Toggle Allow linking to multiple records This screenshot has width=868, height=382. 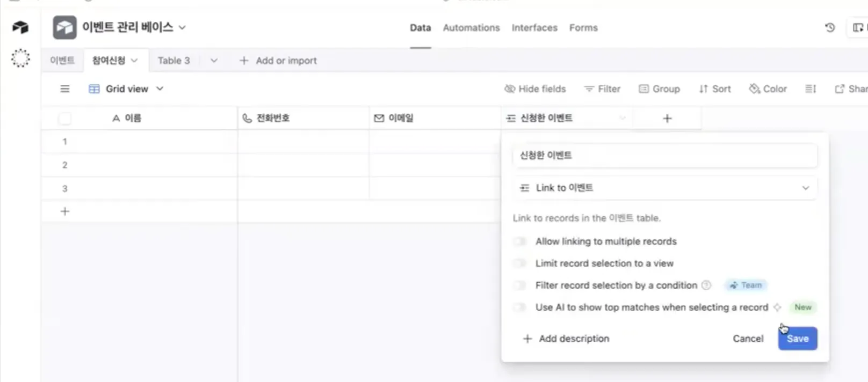520,241
